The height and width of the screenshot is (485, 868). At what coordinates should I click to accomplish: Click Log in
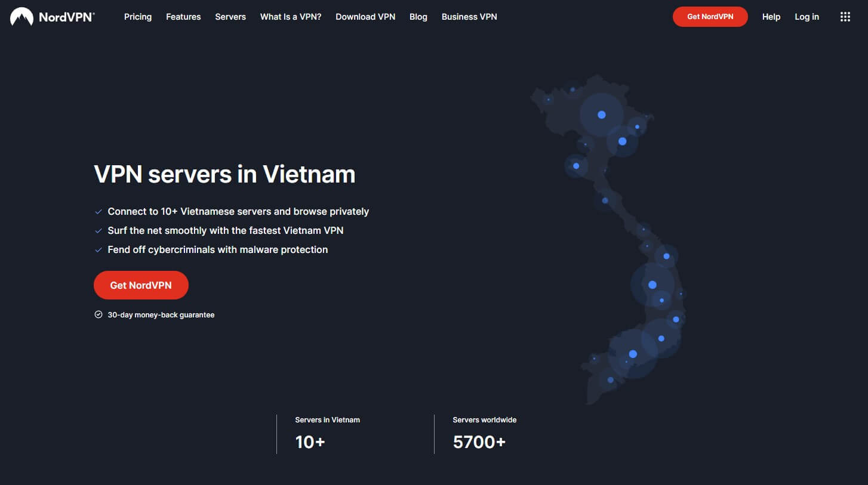[x=807, y=17]
